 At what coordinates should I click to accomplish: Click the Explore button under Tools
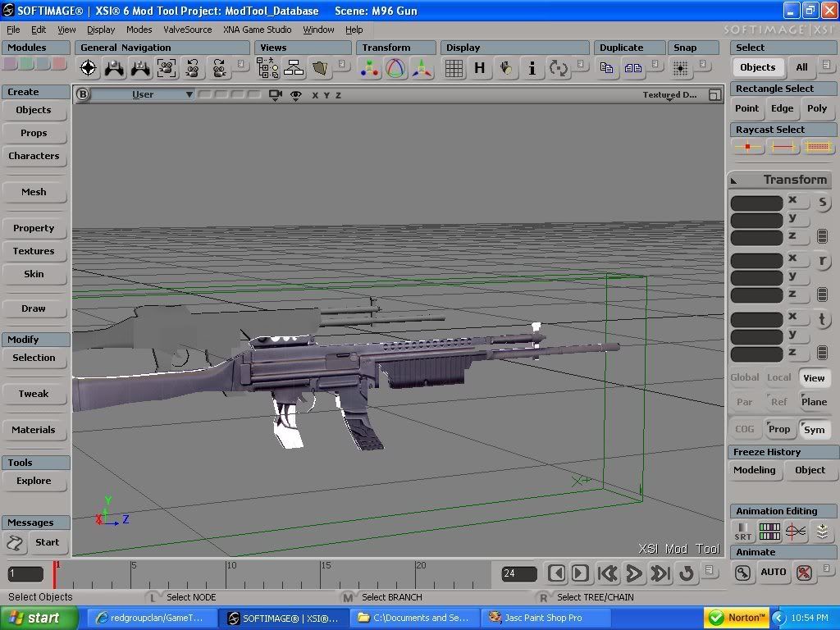pos(34,481)
